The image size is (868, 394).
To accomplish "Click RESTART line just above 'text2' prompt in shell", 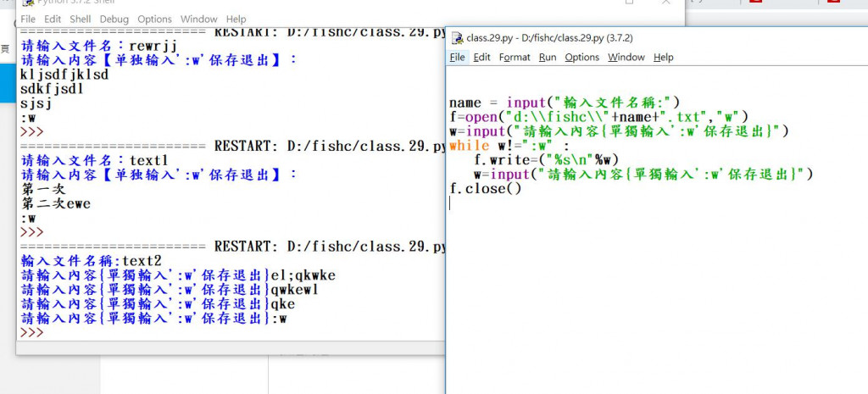I will point(232,247).
